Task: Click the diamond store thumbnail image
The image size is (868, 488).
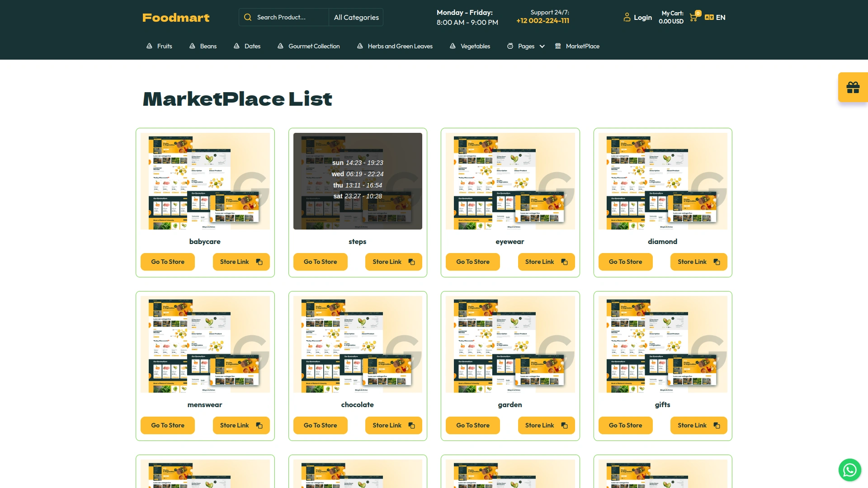Action: (x=662, y=181)
